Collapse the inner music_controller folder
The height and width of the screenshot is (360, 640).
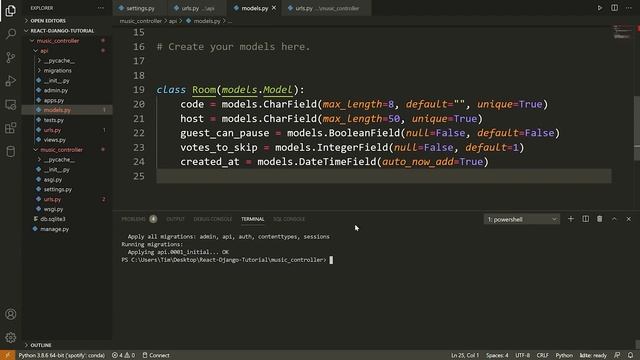[61, 150]
